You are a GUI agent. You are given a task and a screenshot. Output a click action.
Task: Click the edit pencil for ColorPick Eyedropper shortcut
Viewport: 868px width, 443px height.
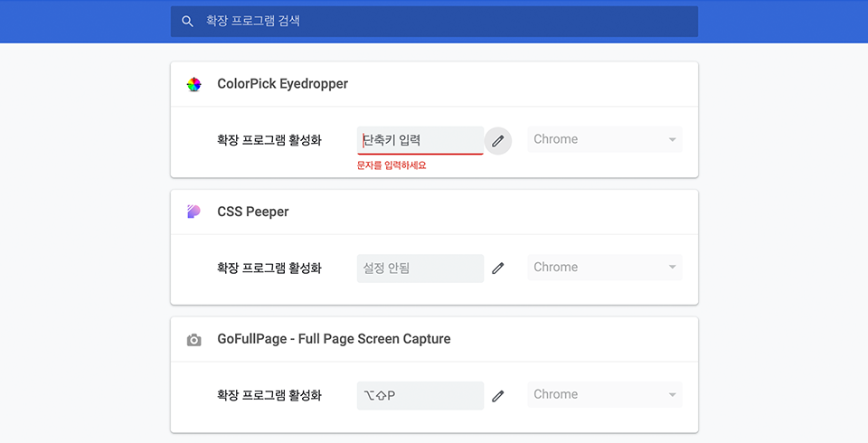point(498,141)
